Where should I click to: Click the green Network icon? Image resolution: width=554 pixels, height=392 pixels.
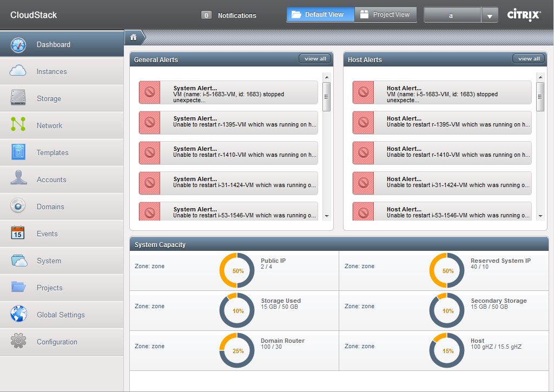[18, 124]
